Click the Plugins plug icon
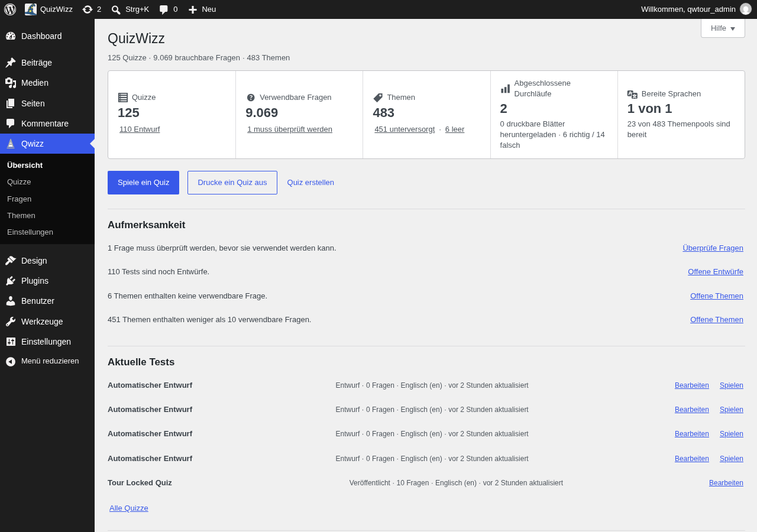 click(x=11, y=281)
